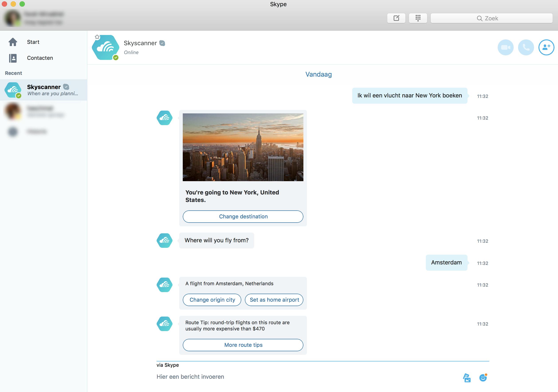Image resolution: width=558 pixels, height=392 pixels.
Task: Click Set as home airport button
Action: (x=274, y=300)
